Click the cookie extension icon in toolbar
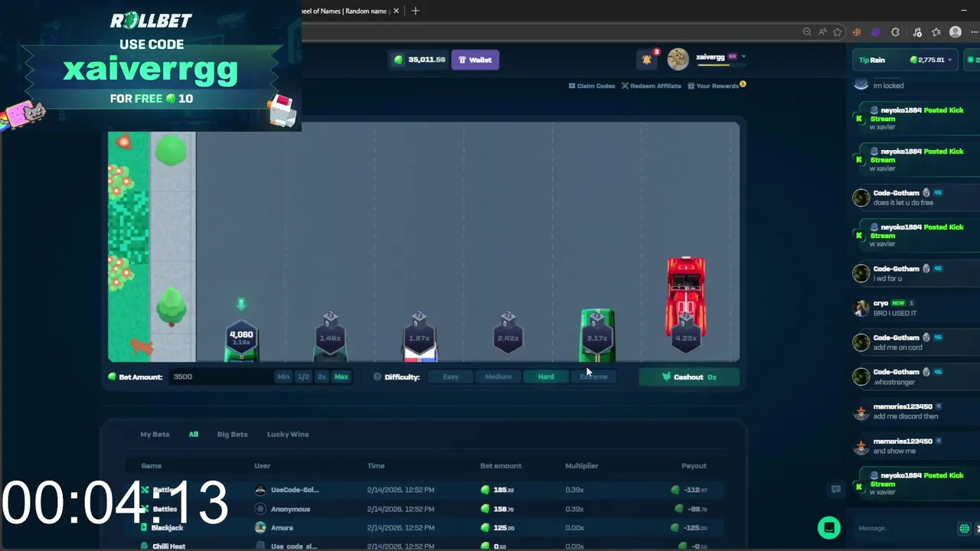980x551 pixels. (857, 32)
